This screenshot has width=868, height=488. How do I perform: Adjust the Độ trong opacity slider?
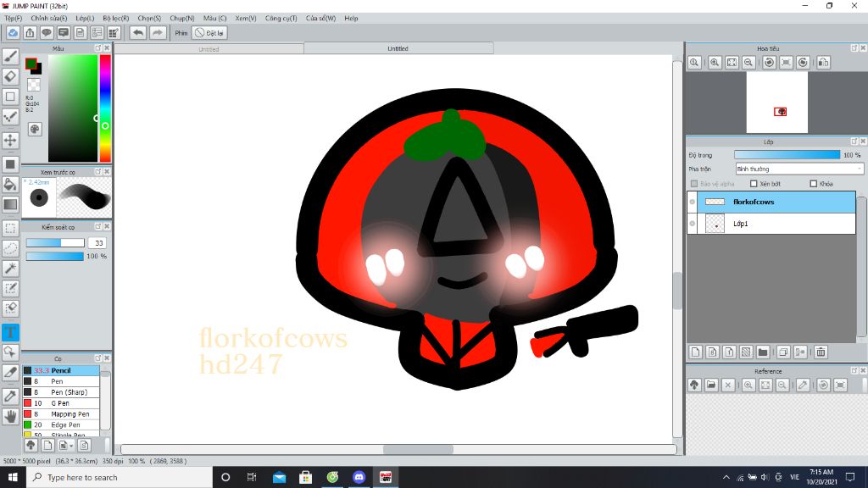tap(787, 155)
